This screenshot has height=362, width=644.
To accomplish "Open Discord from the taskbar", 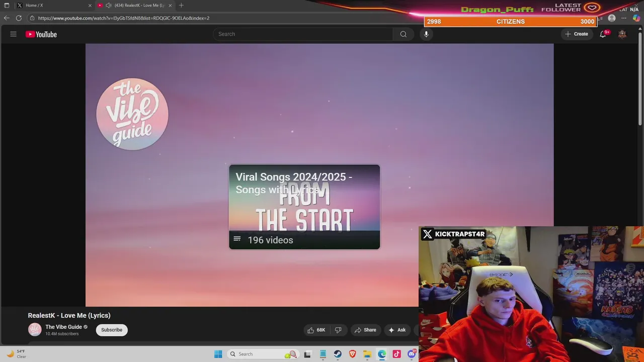I will 412,354.
